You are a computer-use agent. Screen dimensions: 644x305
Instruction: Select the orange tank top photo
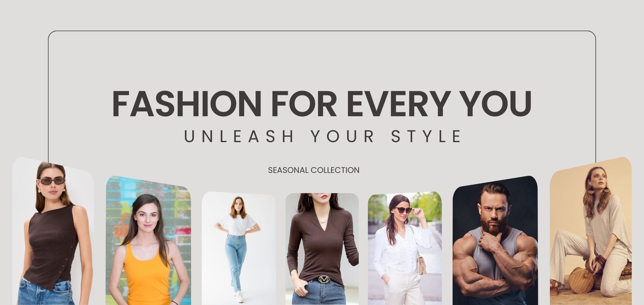[x=148, y=240]
